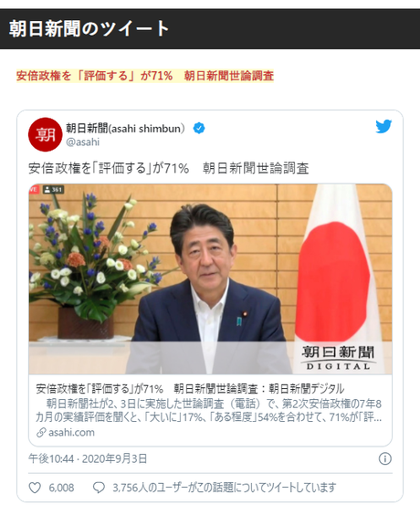Click the blue verified badge icon
Viewport: 420px width, 515px height.
199,128
